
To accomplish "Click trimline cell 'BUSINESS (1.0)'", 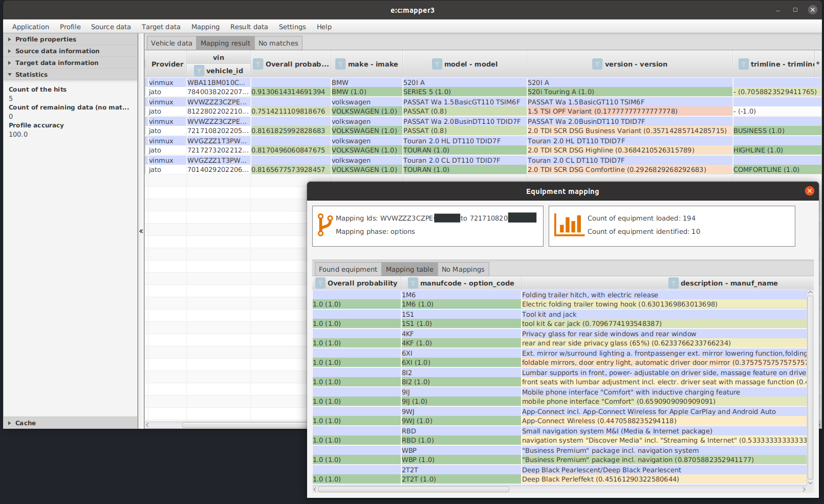I will 777,131.
